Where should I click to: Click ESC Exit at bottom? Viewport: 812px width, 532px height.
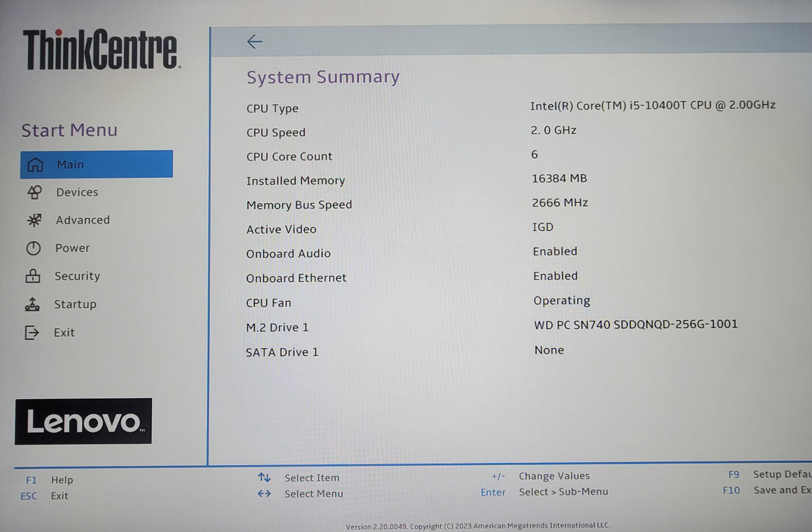tap(45, 496)
